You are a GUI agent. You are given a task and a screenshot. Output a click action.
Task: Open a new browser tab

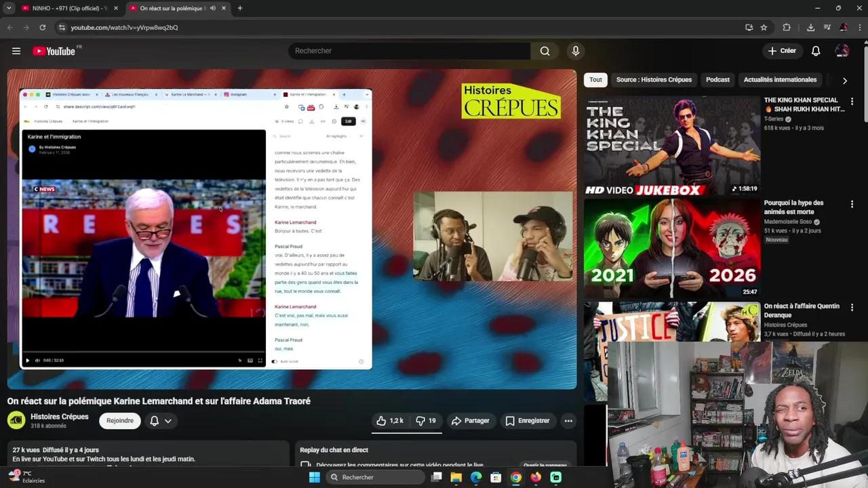coord(239,8)
